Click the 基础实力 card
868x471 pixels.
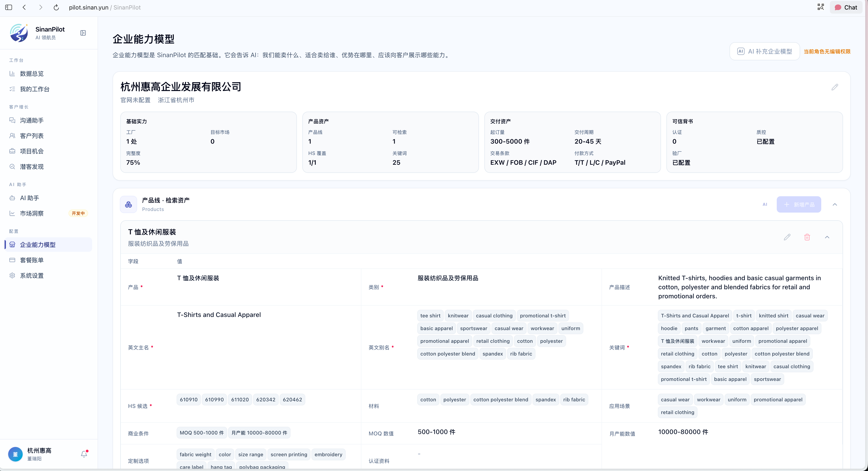pyautogui.click(x=209, y=142)
